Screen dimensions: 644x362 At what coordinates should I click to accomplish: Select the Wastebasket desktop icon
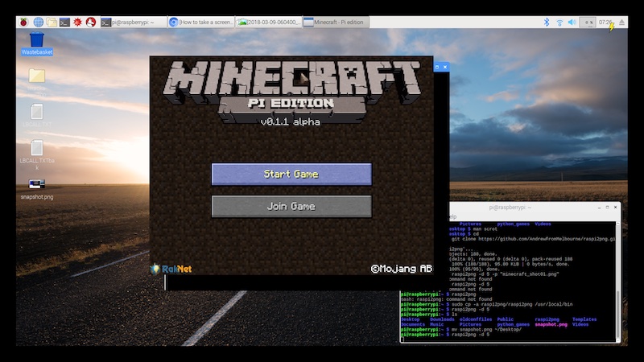[37, 43]
